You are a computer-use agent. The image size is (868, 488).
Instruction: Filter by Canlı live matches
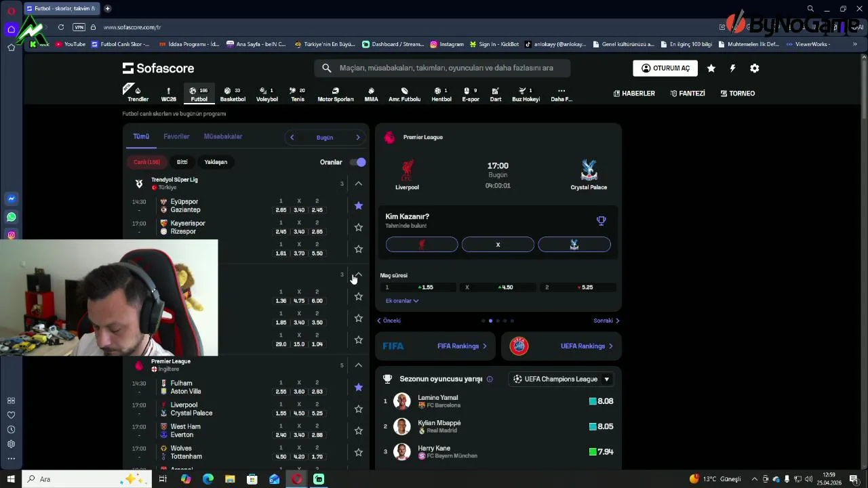point(146,162)
